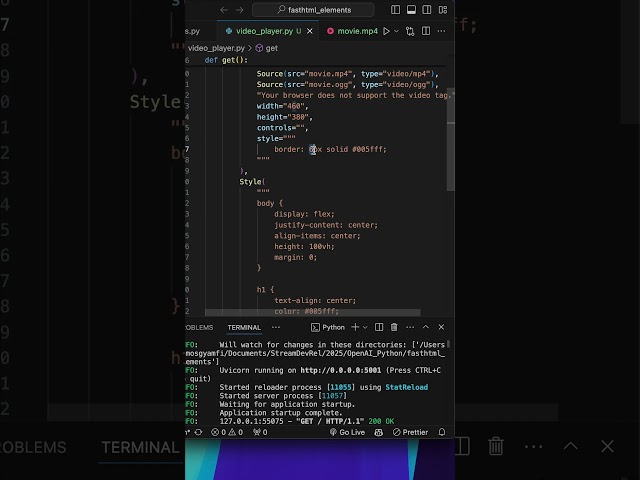This screenshot has width=640, height=480.
Task: Place cursor on width="460" line
Action: click(282, 106)
